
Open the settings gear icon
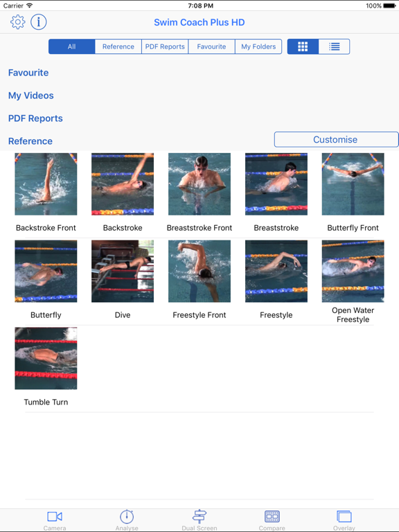17,22
